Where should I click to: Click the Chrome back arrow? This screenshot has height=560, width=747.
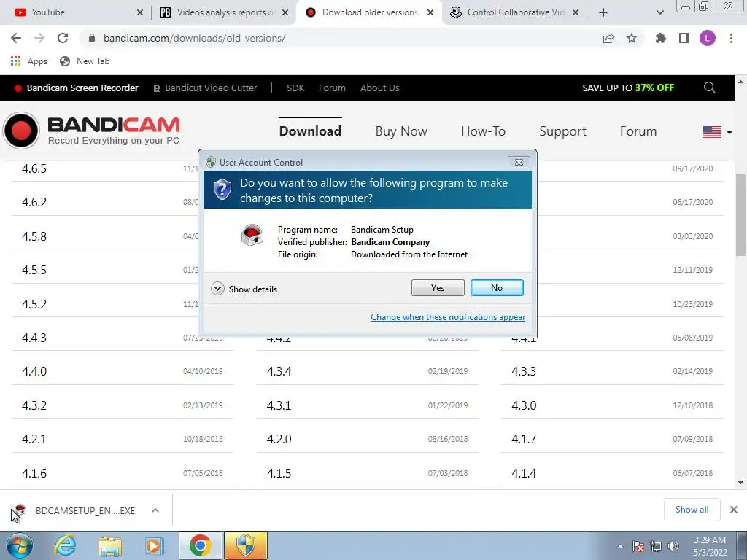pyautogui.click(x=16, y=38)
